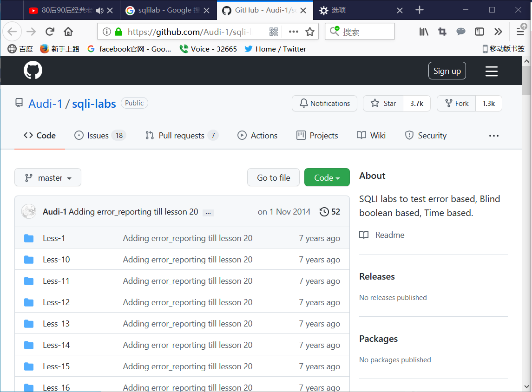
Task: Click the page vertical scrollbar down arrow
Action: click(526, 386)
